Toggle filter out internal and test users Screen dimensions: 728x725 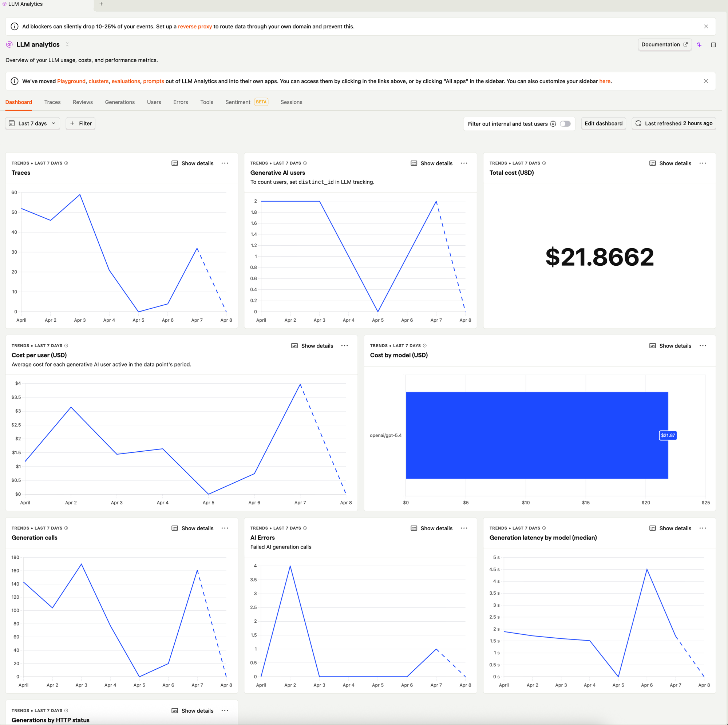[x=565, y=124]
